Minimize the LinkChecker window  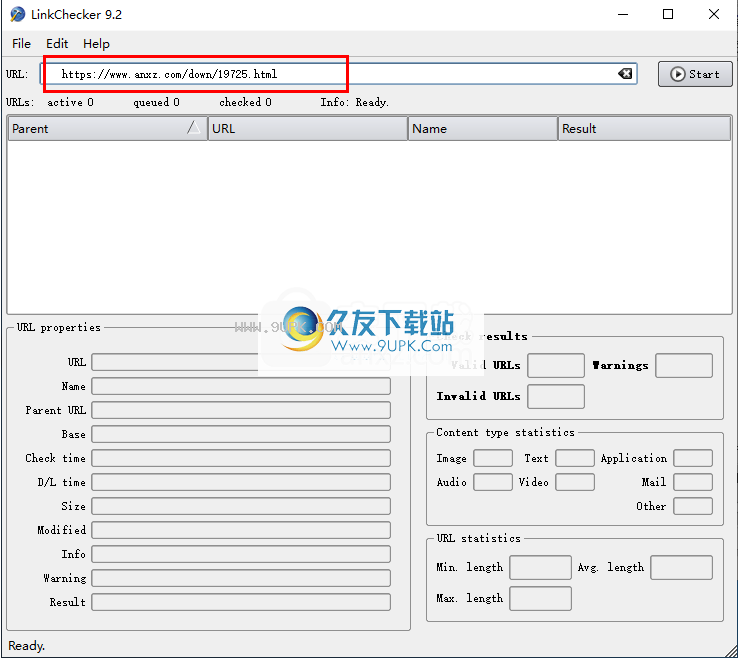point(623,14)
